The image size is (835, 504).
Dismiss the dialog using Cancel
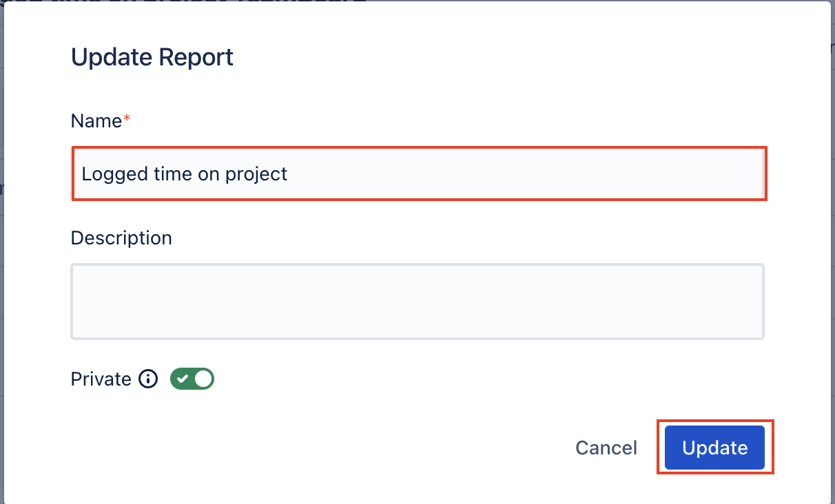pyautogui.click(x=606, y=448)
